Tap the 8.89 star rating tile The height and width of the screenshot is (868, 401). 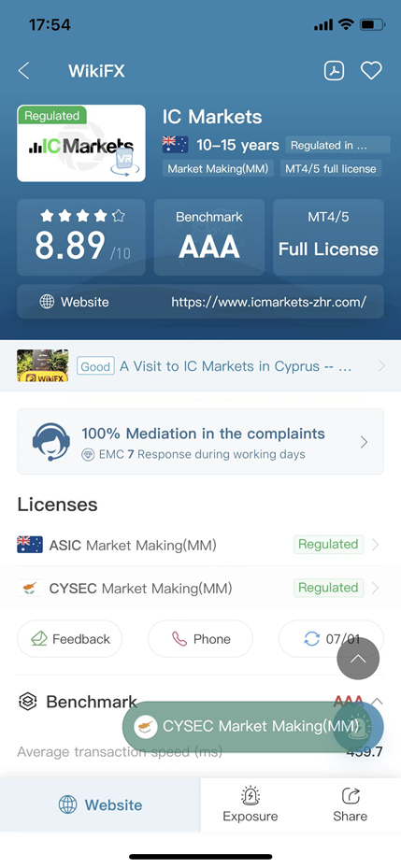point(81,237)
